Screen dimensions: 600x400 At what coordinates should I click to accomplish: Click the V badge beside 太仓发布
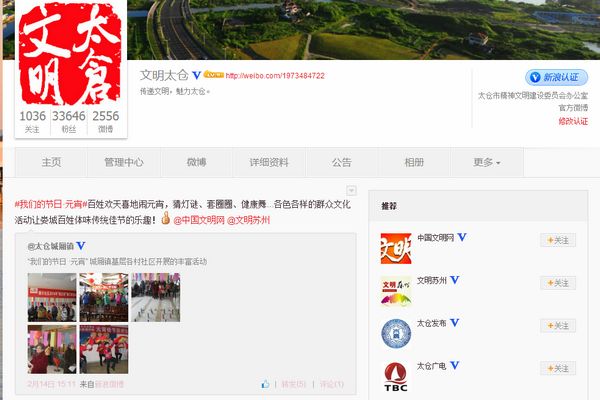pos(454,323)
